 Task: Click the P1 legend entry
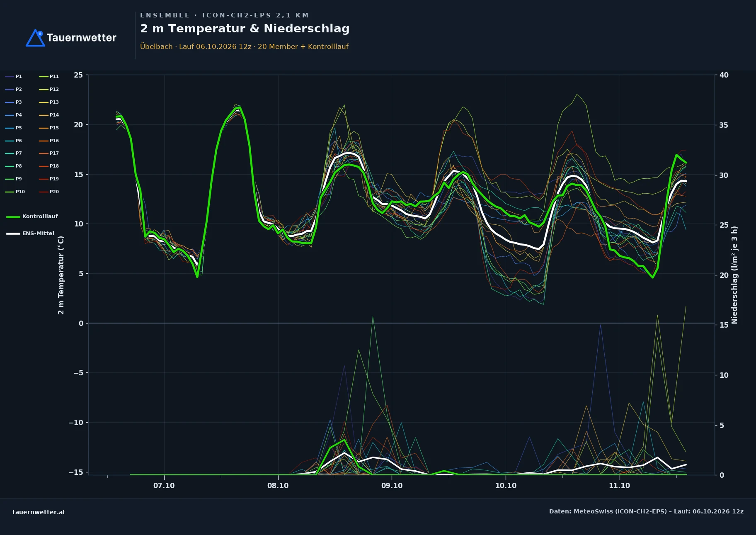click(x=14, y=76)
